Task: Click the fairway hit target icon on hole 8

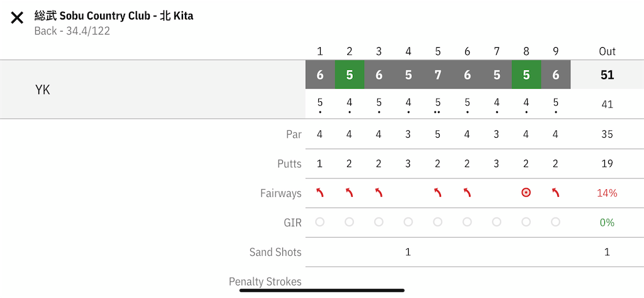Action: click(x=526, y=192)
